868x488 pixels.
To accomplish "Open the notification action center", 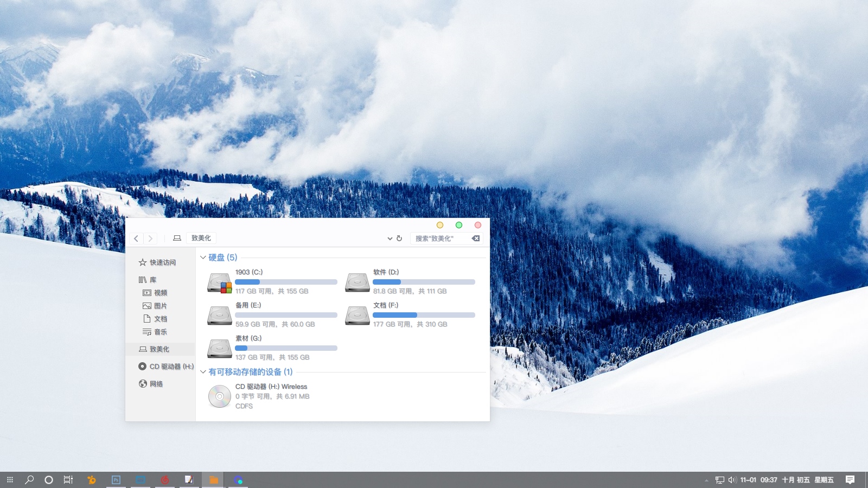I will [850, 480].
